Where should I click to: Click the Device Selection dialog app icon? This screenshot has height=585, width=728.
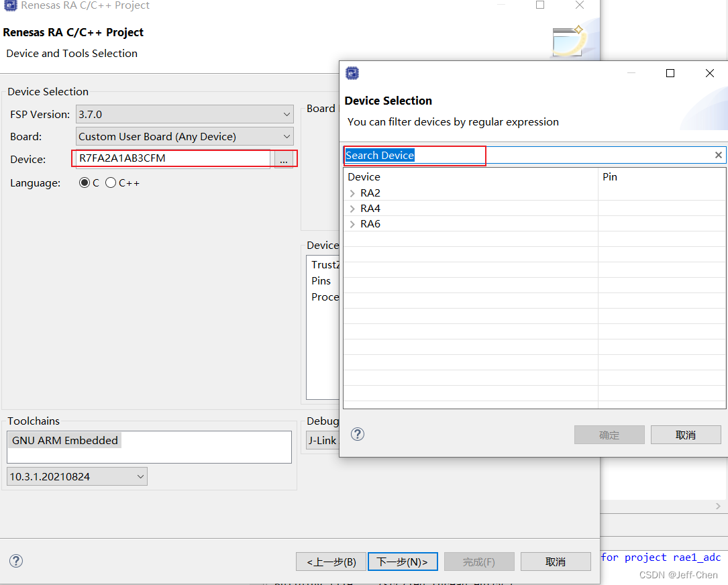click(352, 73)
